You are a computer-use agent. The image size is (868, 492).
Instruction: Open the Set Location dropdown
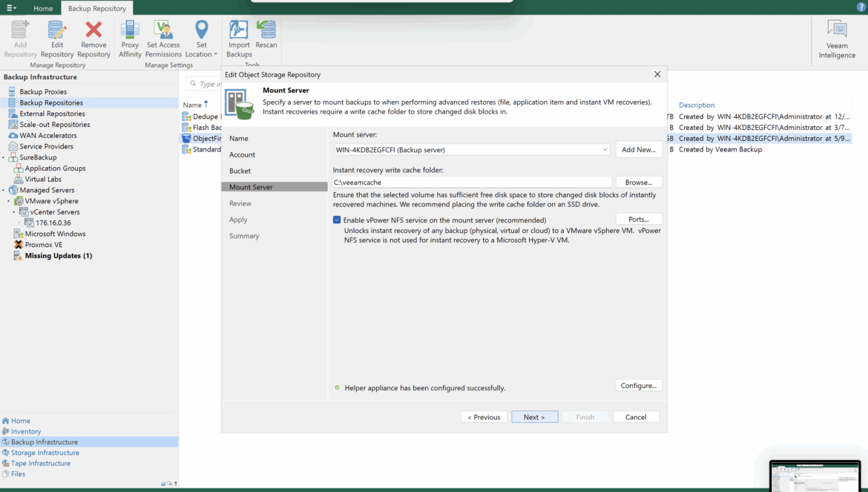click(x=202, y=38)
